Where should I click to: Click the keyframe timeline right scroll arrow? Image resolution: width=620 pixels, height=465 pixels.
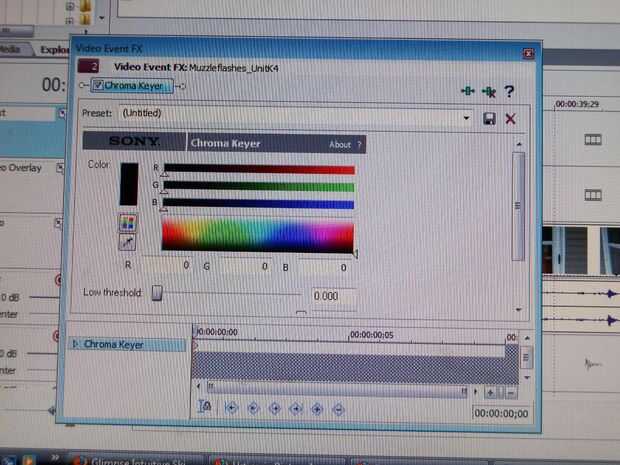(475, 391)
